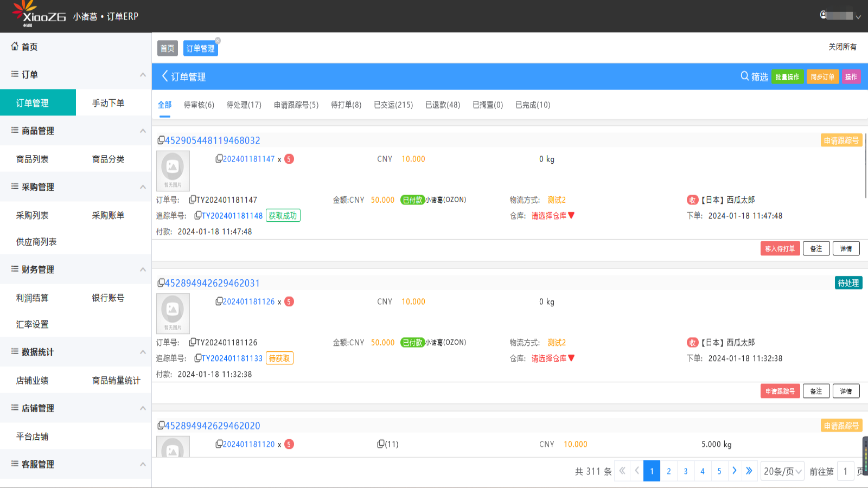868x488 pixels.
Task: Collapse the 财务管理 sidebar section
Action: point(143,269)
